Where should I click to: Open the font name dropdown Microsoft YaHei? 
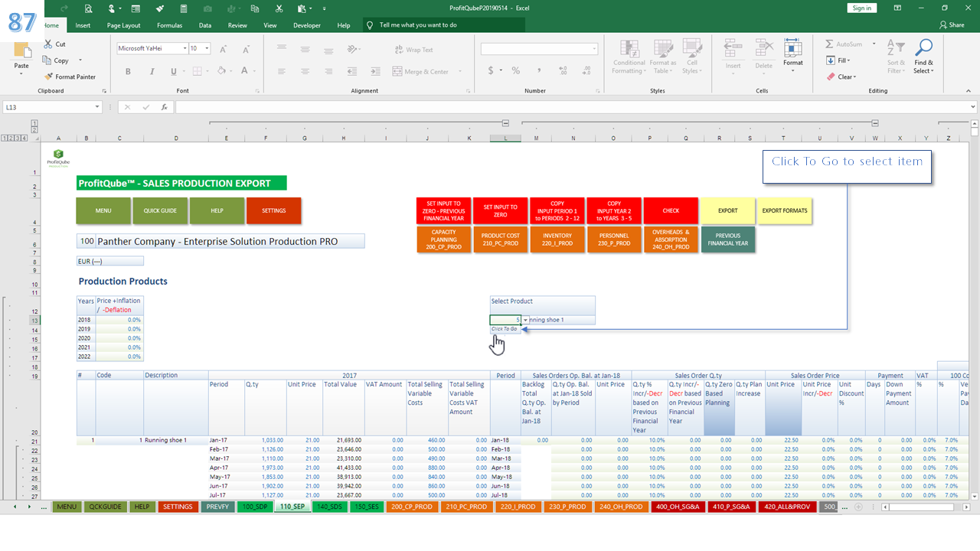185,48
